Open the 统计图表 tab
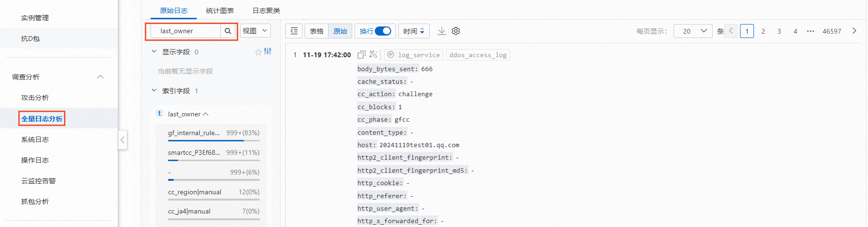 pos(220,11)
